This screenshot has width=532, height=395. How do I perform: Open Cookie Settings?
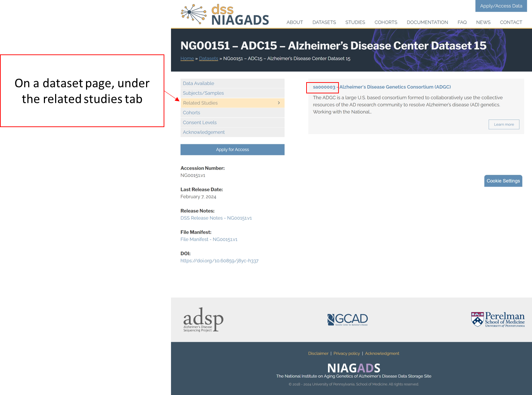[503, 181]
